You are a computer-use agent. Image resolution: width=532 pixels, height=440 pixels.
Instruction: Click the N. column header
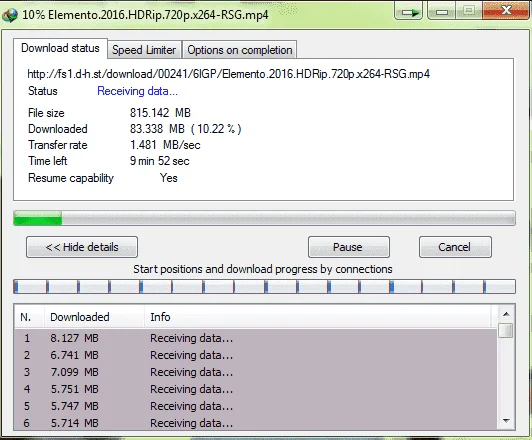pyautogui.click(x=29, y=317)
